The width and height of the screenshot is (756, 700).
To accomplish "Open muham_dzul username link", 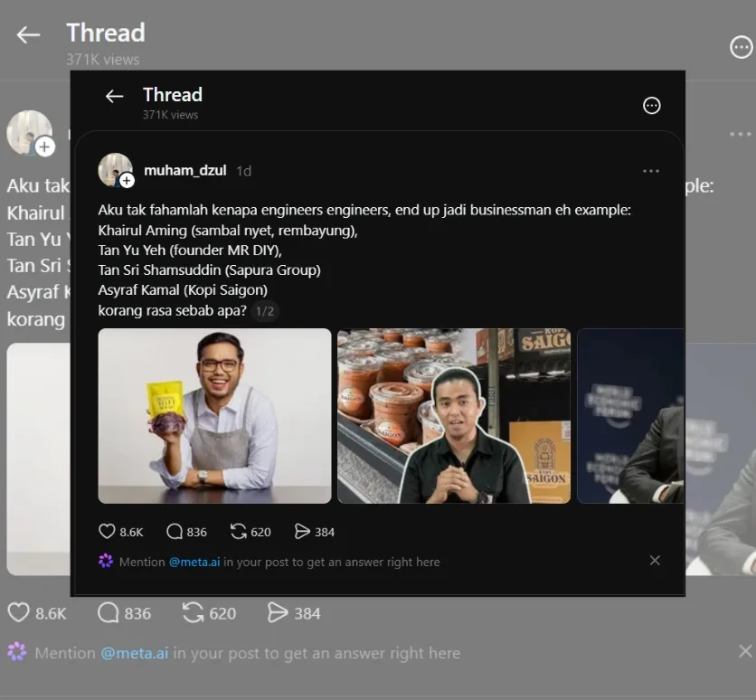I will (x=185, y=170).
